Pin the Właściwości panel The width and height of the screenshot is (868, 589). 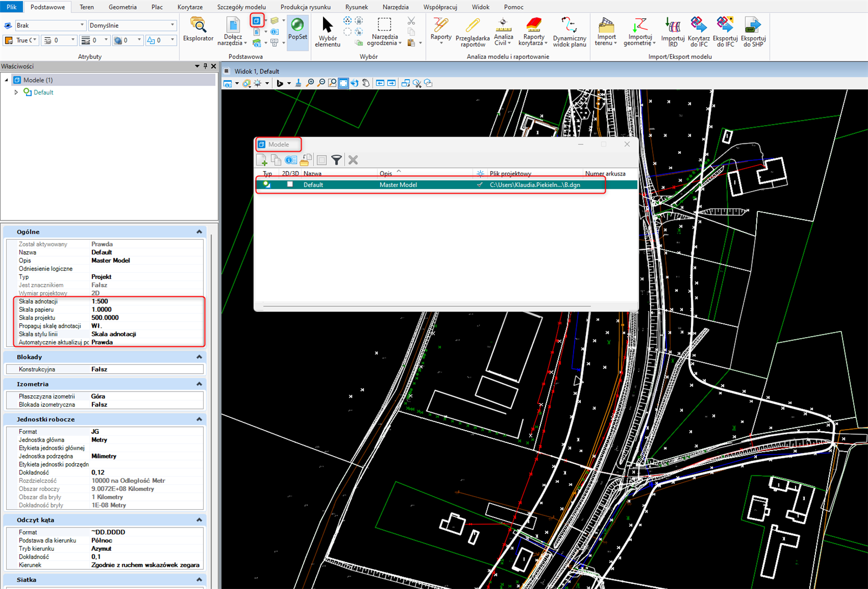point(205,66)
